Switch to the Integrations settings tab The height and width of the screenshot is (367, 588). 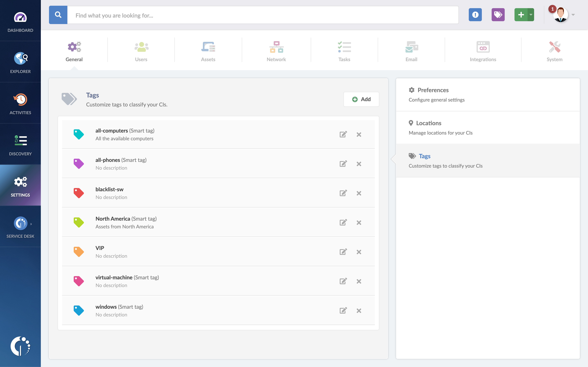point(483,51)
